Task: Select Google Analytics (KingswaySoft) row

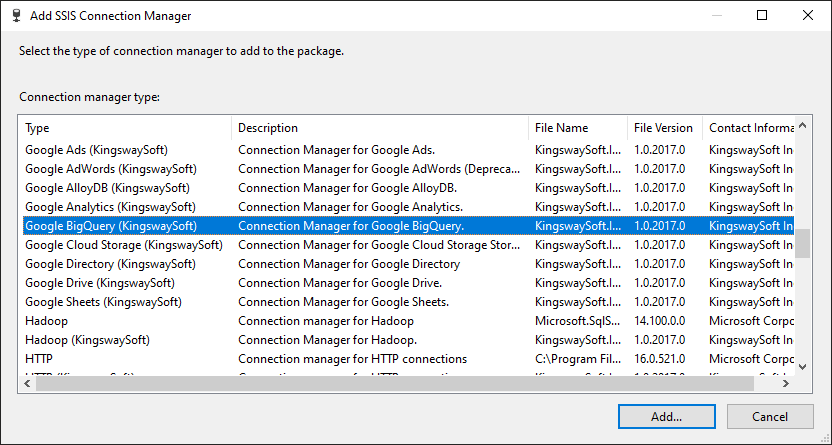Action: (407, 207)
